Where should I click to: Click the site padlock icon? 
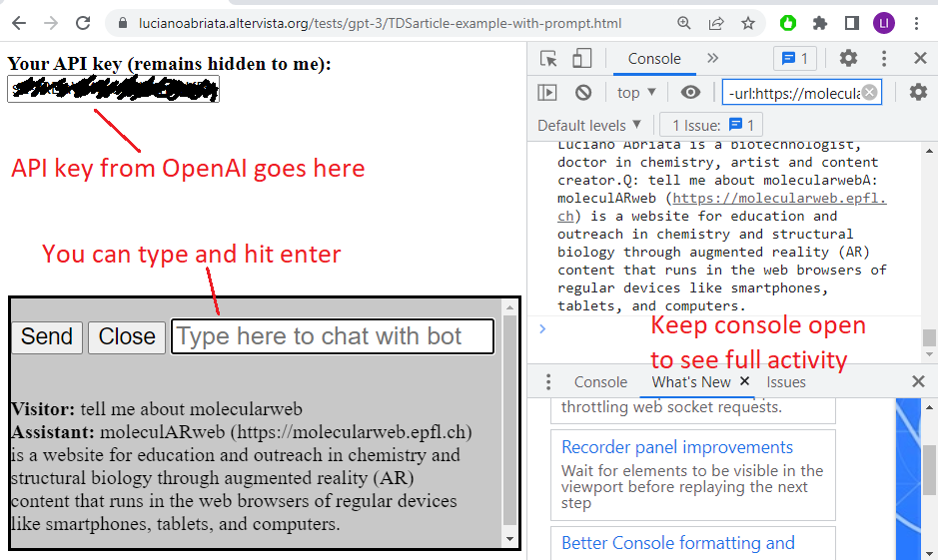[x=123, y=23]
